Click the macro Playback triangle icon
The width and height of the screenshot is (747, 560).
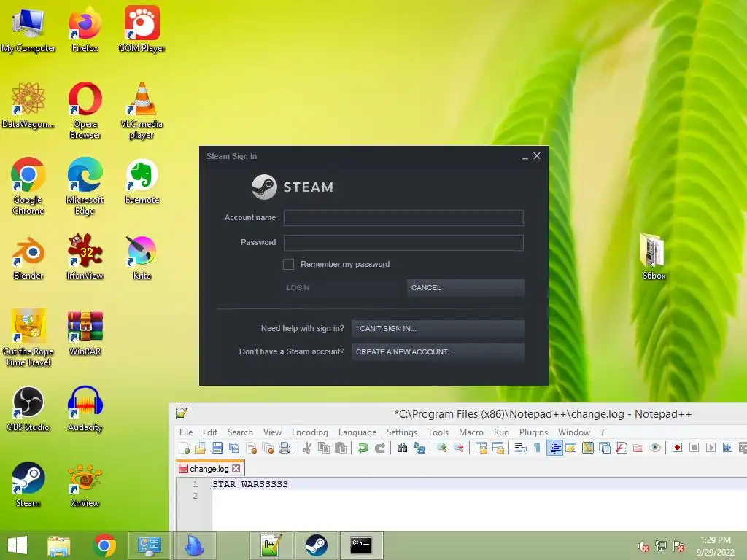pyautogui.click(x=711, y=448)
